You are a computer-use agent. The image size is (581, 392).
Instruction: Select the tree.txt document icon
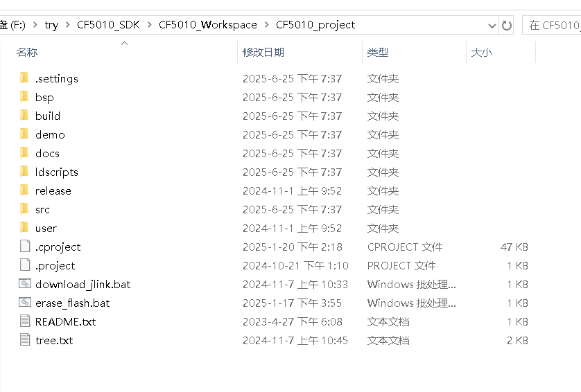pyautogui.click(x=25, y=340)
